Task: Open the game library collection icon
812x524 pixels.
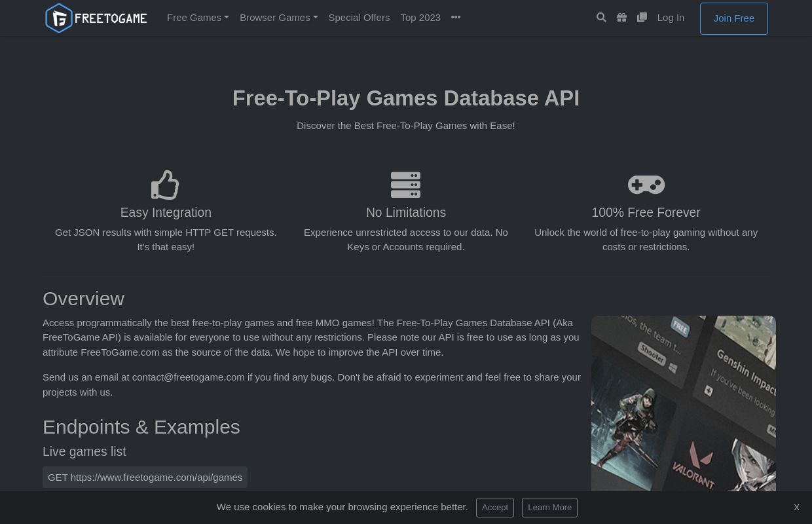Action: click(642, 18)
